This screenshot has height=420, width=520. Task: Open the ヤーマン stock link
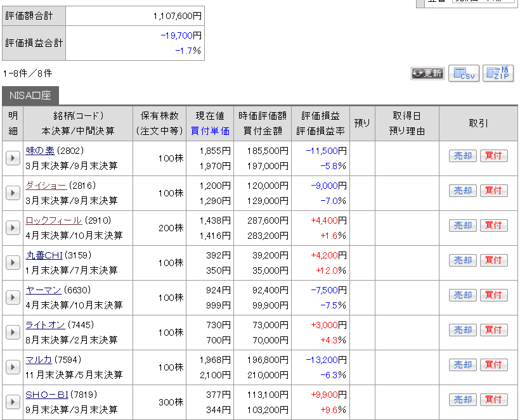[x=44, y=290]
